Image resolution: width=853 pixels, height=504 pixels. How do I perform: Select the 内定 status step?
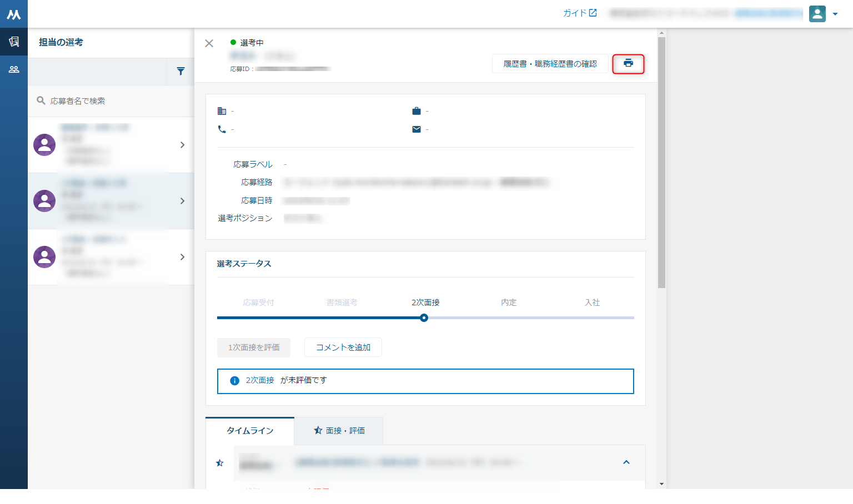pos(509,303)
